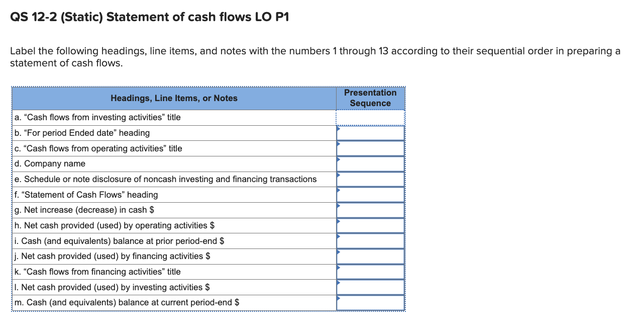The image size is (644, 336).
Task: Click the "Presentation Sequence" column header
Action: 370,98
